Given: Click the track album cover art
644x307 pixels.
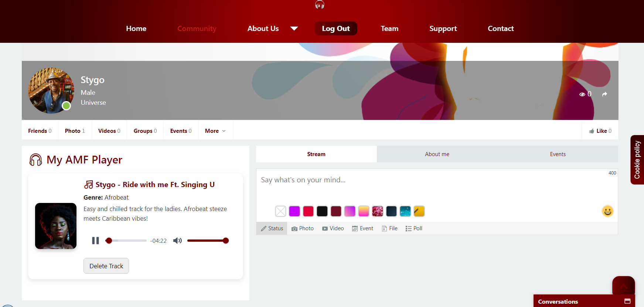Looking at the screenshot, I should (x=56, y=226).
